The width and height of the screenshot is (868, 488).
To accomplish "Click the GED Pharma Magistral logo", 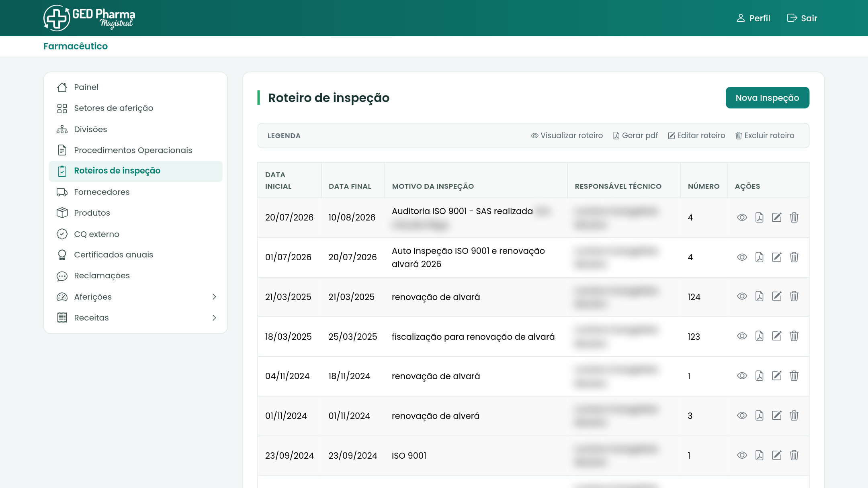I will [x=89, y=18].
